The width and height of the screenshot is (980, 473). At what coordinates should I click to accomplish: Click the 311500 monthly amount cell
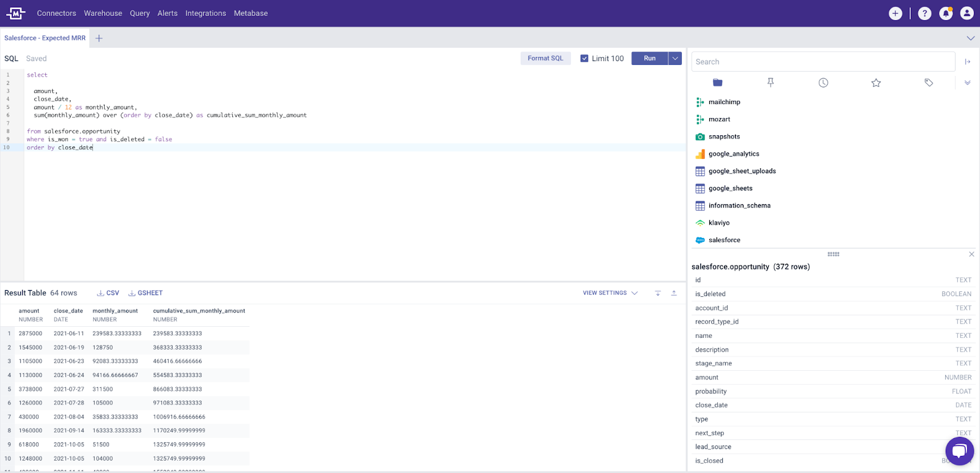103,389
